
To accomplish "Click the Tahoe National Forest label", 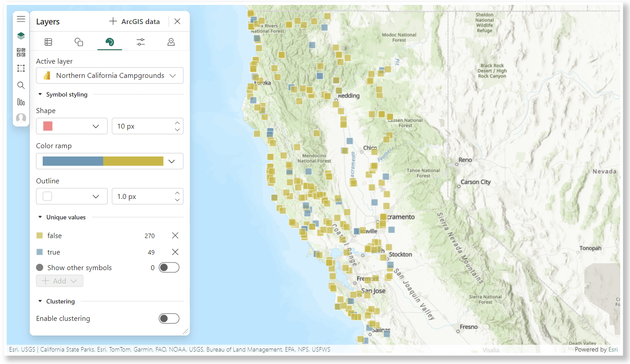I will [x=423, y=173].
